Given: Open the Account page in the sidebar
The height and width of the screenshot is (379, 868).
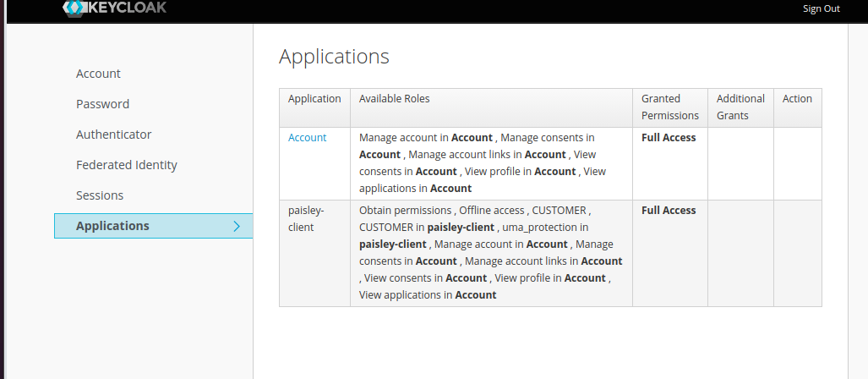Looking at the screenshot, I should [x=98, y=74].
